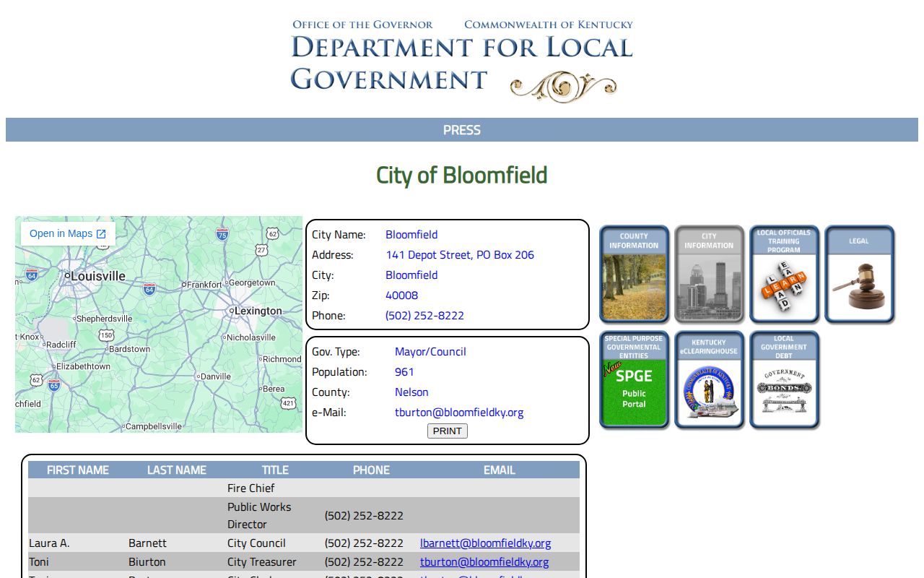Click Lexington on the map
The width and height of the screenshot is (924, 578).
coord(258,311)
